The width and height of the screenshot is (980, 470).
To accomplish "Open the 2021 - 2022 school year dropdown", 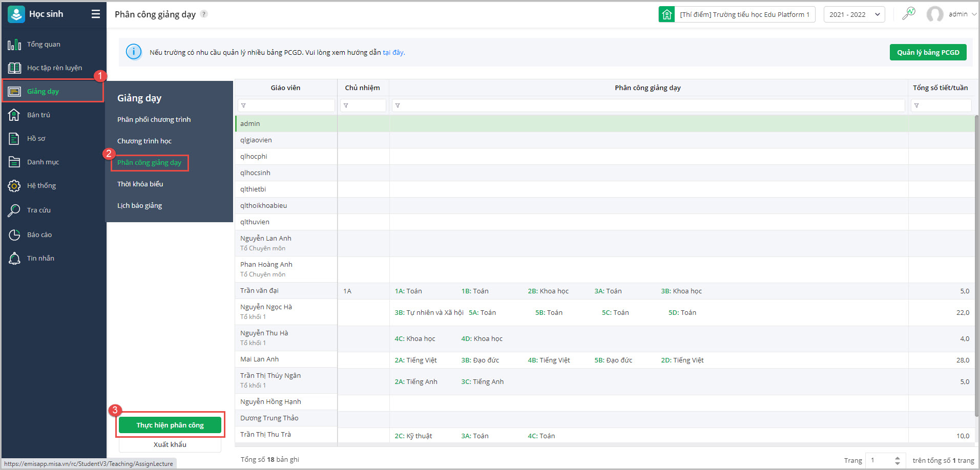I will [854, 14].
